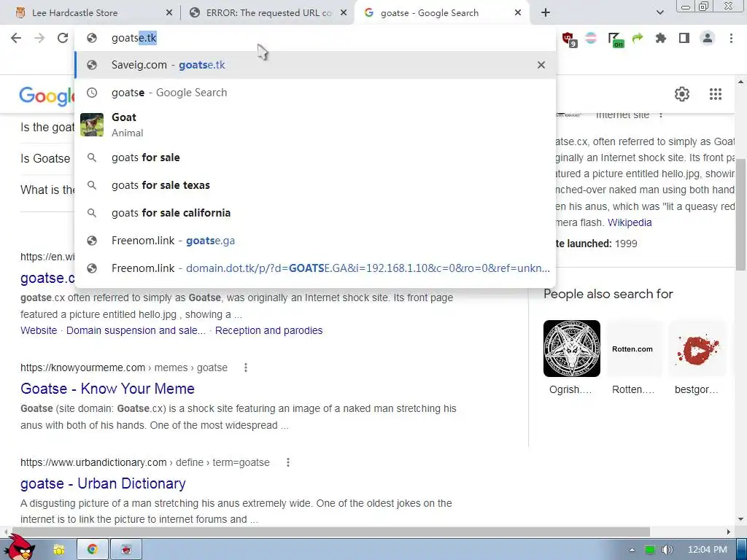747x560 pixels.
Task: Expand the 'Is Goatse' related question
Action: click(45, 158)
